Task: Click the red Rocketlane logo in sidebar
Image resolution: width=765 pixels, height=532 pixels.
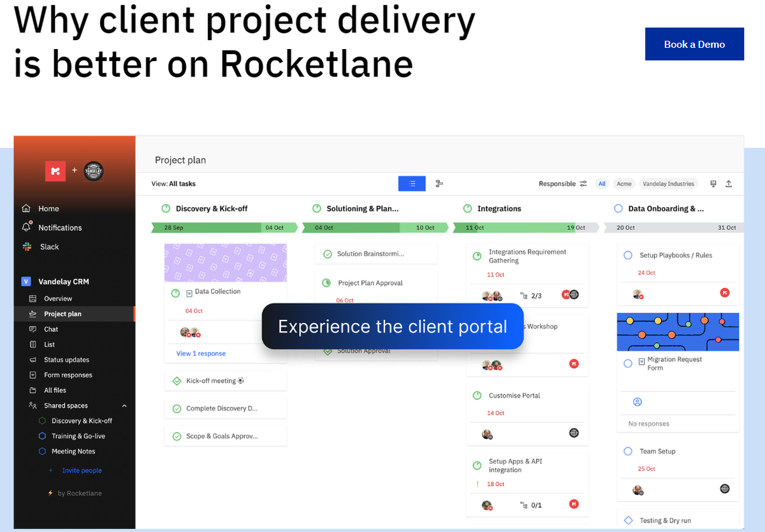Action: tap(55, 171)
